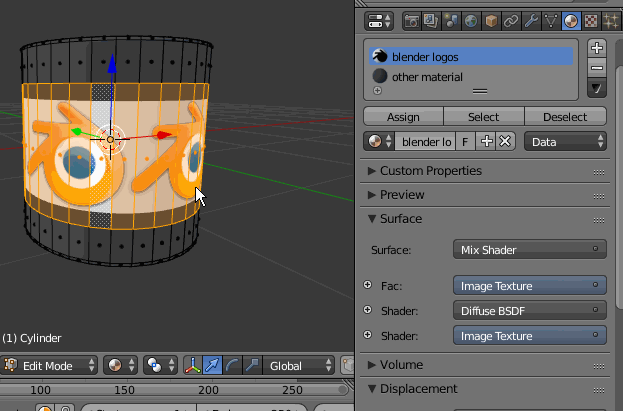Click the Deselect button

(x=565, y=117)
